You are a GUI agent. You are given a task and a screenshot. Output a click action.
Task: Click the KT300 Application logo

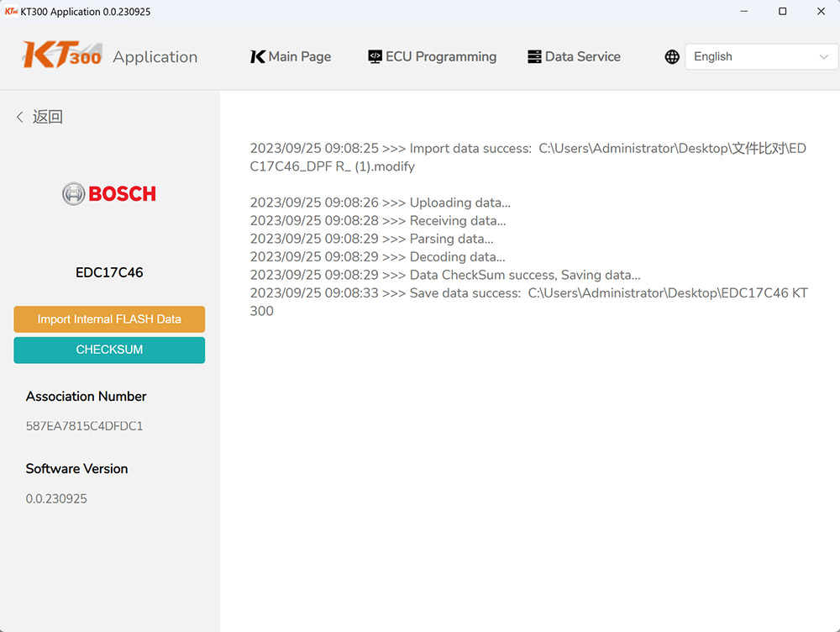tap(109, 55)
